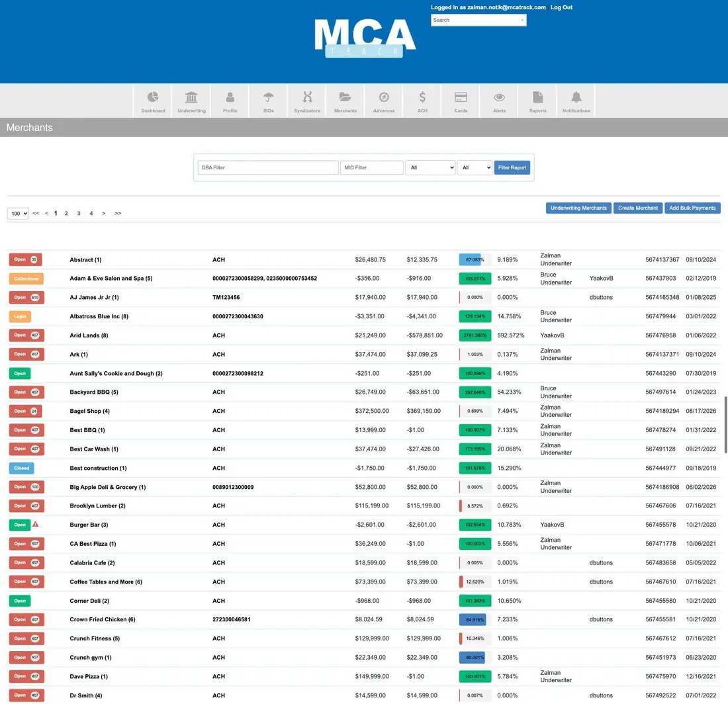The image size is (728, 704).
Task: Click green Open badge for Corner Deli
Action: pyautogui.click(x=19, y=601)
